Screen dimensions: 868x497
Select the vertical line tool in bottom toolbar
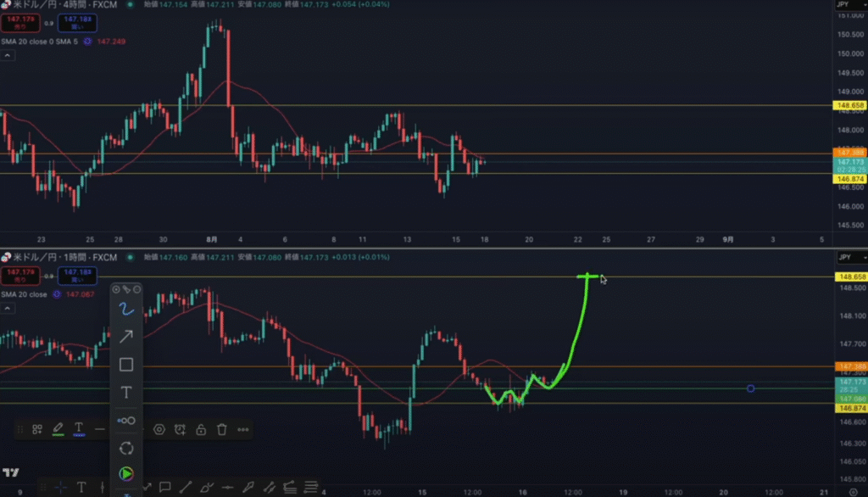pos(103,488)
